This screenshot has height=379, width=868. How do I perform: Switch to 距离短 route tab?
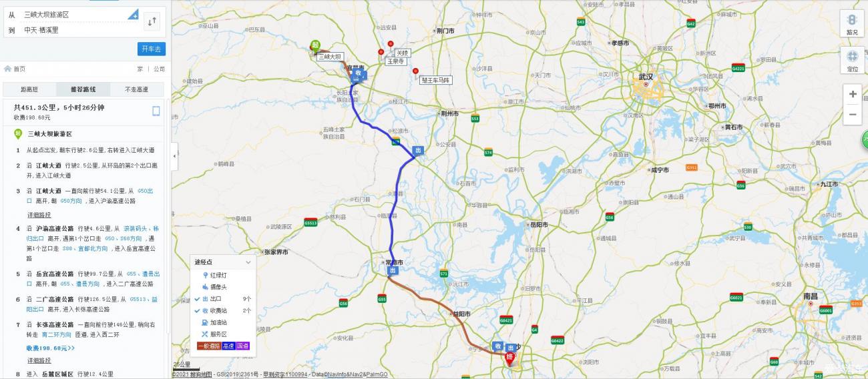[x=29, y=89]
